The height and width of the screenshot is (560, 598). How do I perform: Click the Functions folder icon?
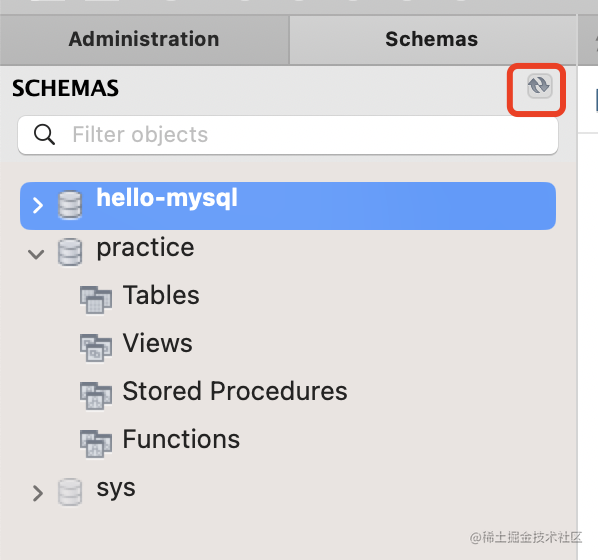96,444
